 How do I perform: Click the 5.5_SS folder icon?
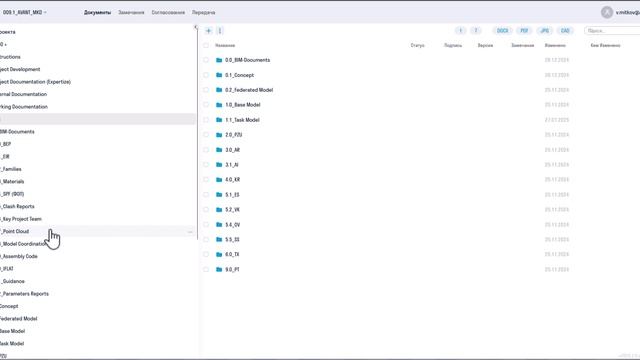[x=219, y=240]
